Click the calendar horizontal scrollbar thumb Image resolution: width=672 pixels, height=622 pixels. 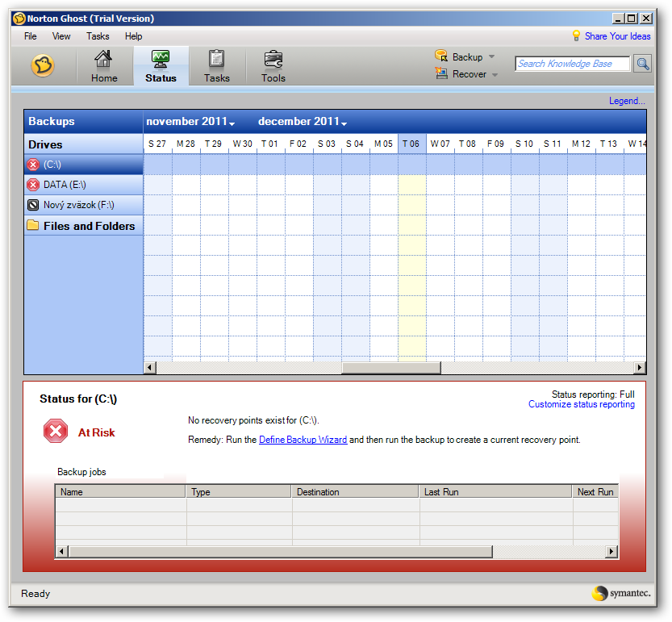point(390,367)
